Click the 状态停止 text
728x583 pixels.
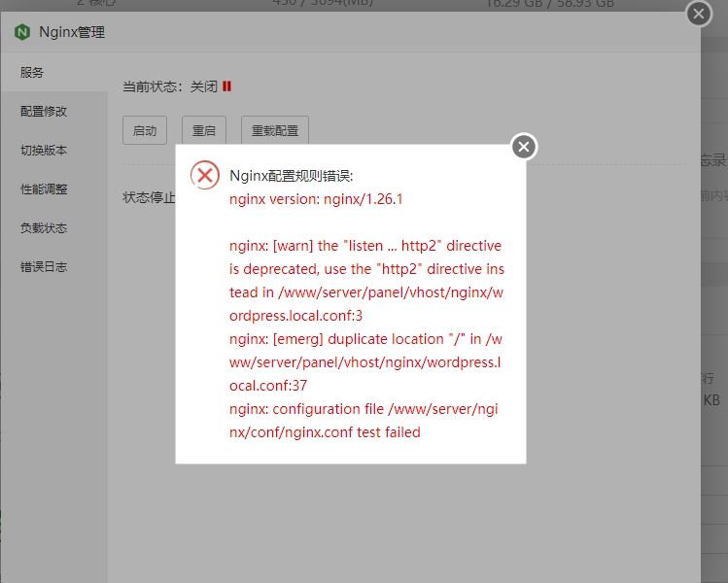point(149,198)
